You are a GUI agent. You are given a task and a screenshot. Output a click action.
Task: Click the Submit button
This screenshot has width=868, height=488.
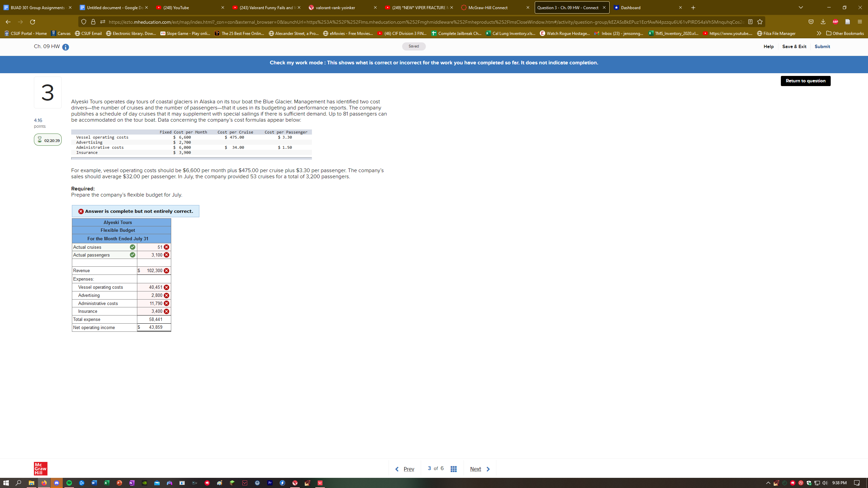tap(822, 46)
